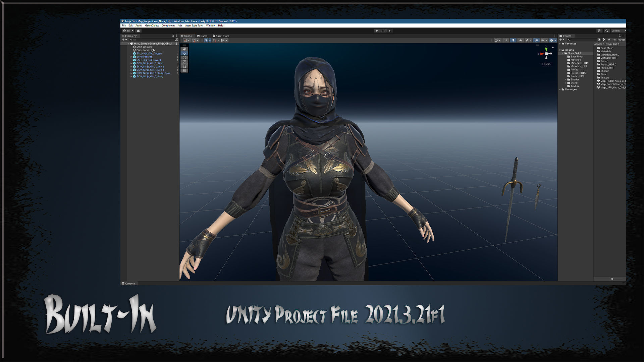This screenshot has height=362, width=644.
Task: Click Project 'search by type' filter icon
Action: [604, 40]
